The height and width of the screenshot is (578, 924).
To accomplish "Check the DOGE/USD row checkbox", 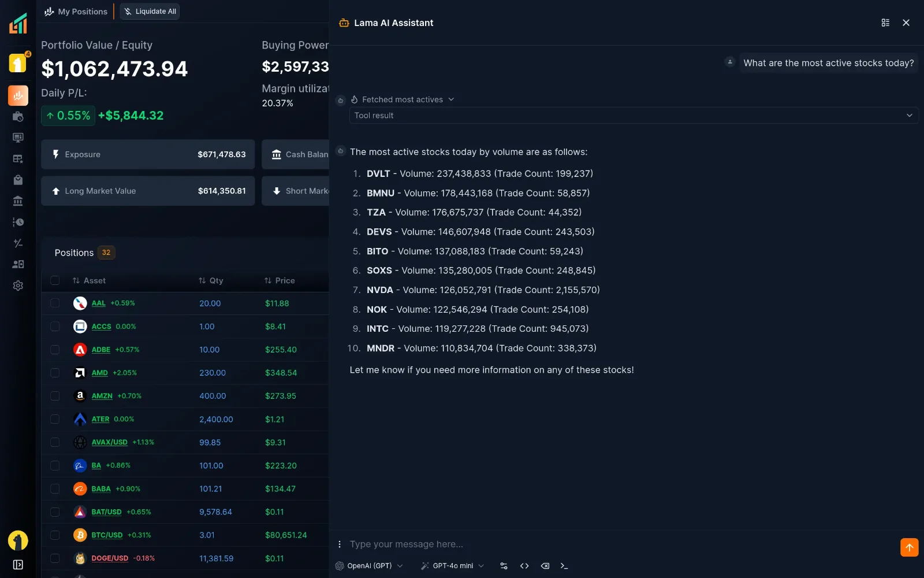I will (55, 558).
